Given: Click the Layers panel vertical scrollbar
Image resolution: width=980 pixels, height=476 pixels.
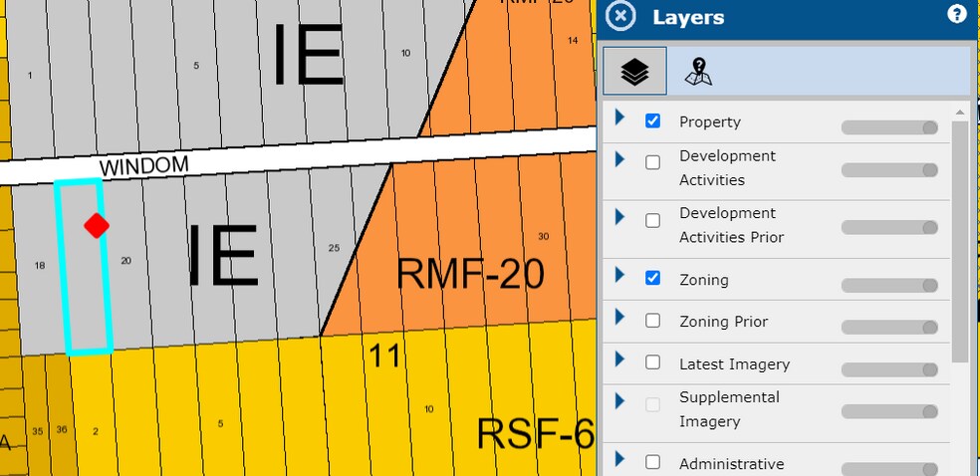Looking at the screenshot, I should [x=960, y=239].
